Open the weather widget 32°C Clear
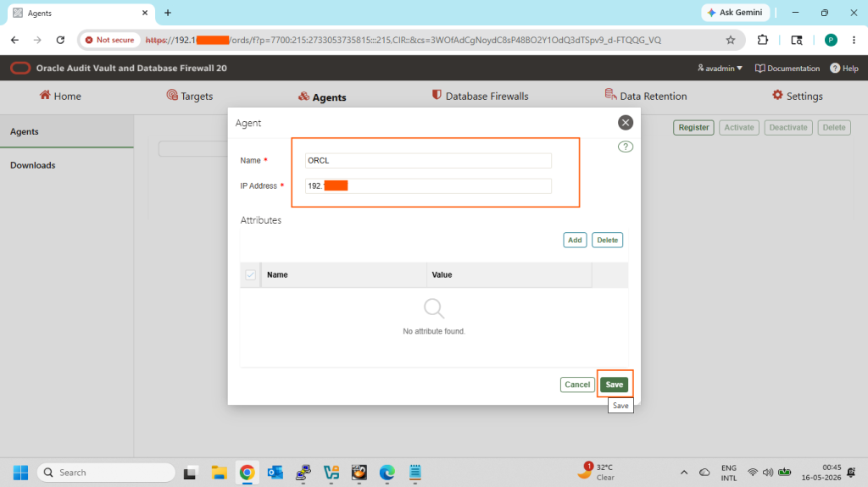The width and height of the screenshot is (868, 487). pyautogui.click(x=597, y=472)
